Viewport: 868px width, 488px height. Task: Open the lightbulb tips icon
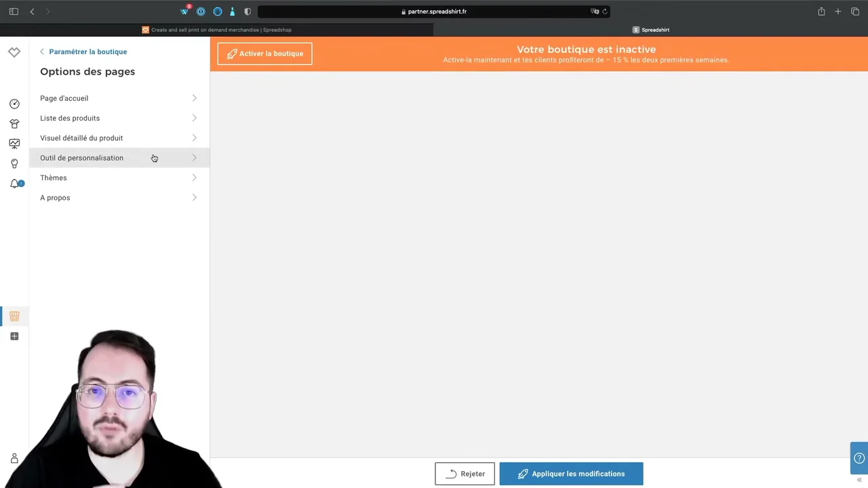point(14,163)
